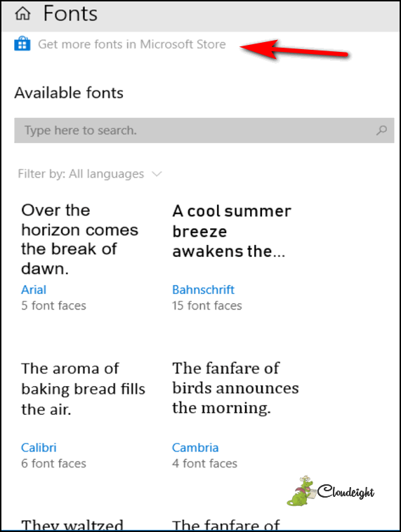The height and width of the screenshot is (532, 401).
Task: Open Get more fonts in Microsoft Store
Action: click(x=132, y=44)
